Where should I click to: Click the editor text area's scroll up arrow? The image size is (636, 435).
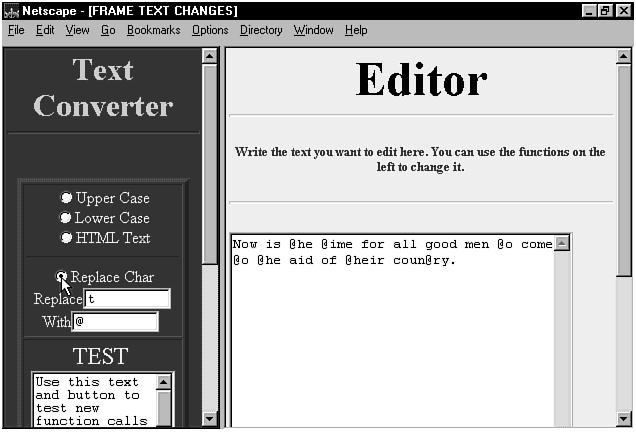click(561, 243)
